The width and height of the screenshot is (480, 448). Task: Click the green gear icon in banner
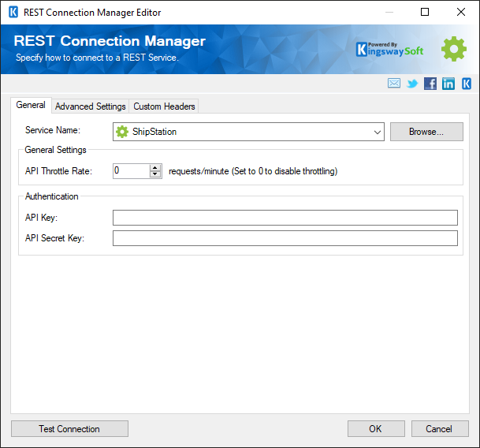(454, 49)
